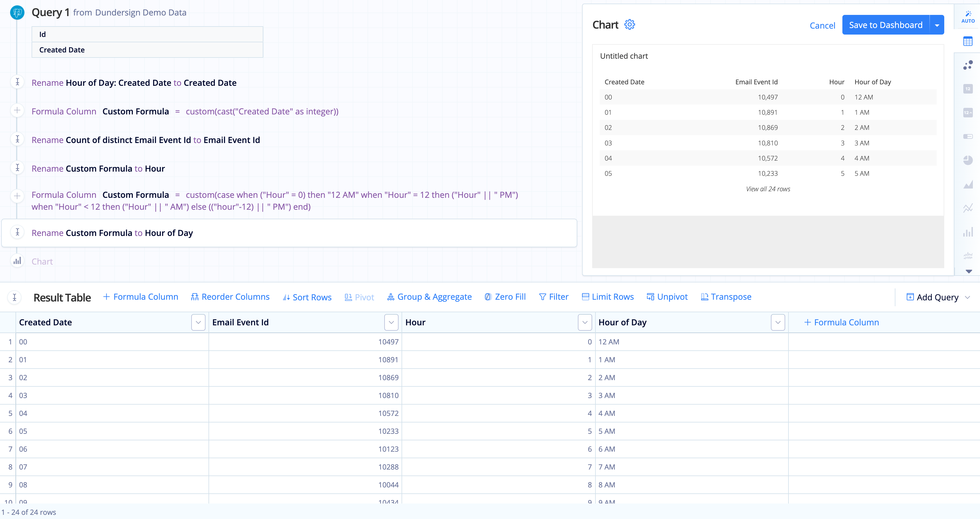
Task: Click Save to Dashboard button
Action: [x=885, y=25]
